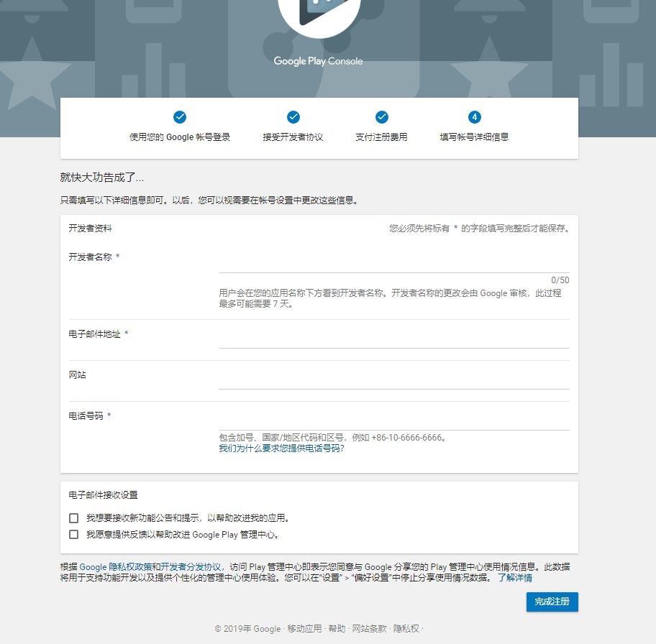The image size is (656, 644).
Task: Click the Google Play Console title text
Action: point(319,61)
